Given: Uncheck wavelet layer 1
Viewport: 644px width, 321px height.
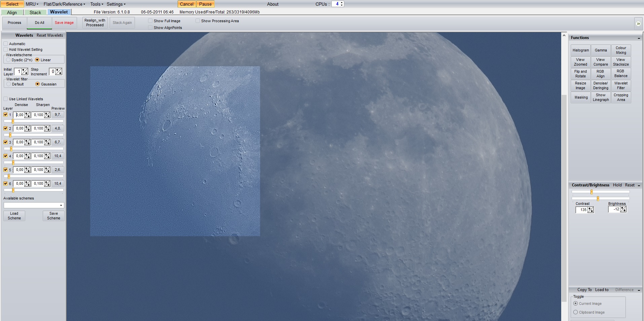Looking at the screenshot, I should tap(6, 115).
